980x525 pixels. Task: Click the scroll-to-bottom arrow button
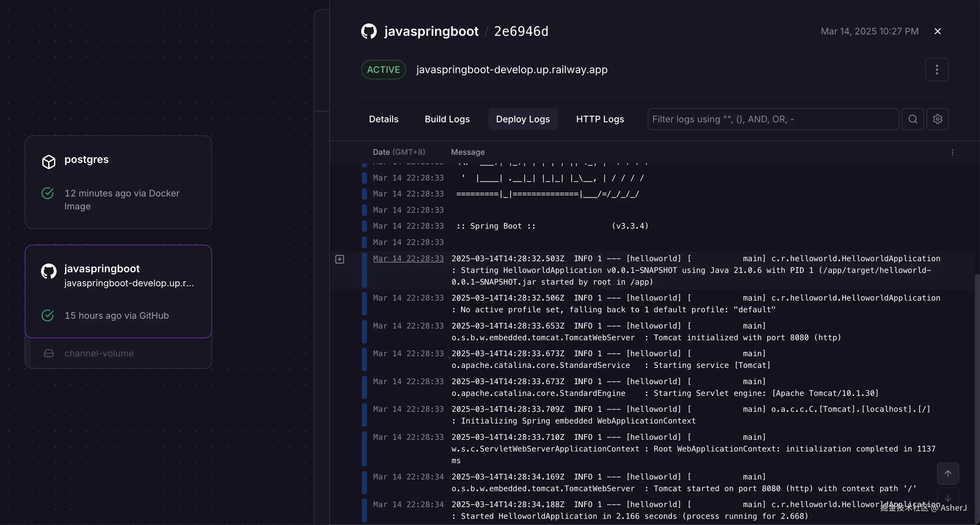[x=948, y=498]
